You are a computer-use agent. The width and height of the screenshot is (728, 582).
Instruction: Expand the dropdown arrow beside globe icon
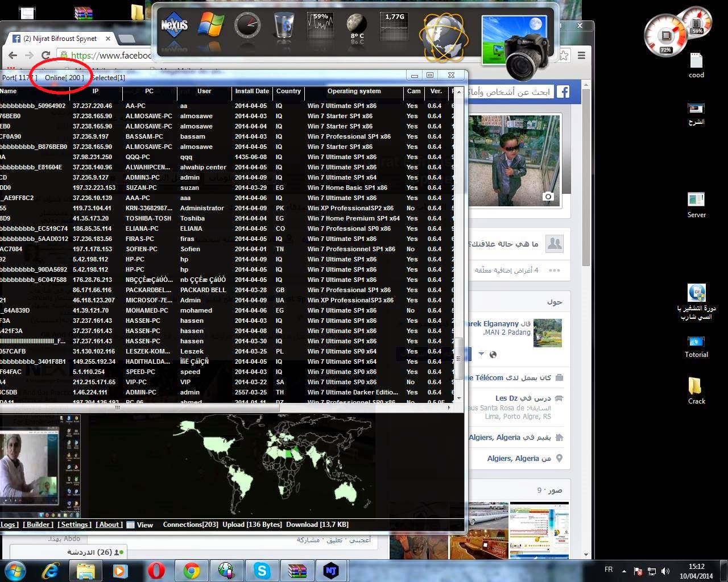[481, 354]
